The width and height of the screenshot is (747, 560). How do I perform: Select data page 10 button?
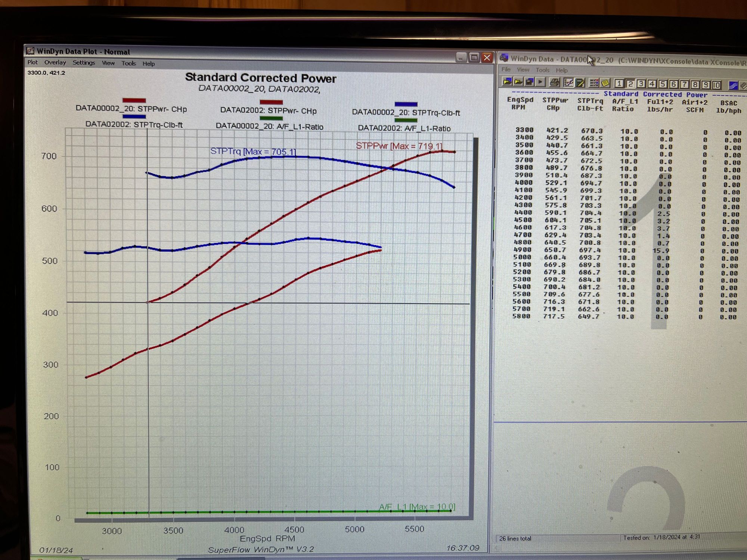[716, 85]
